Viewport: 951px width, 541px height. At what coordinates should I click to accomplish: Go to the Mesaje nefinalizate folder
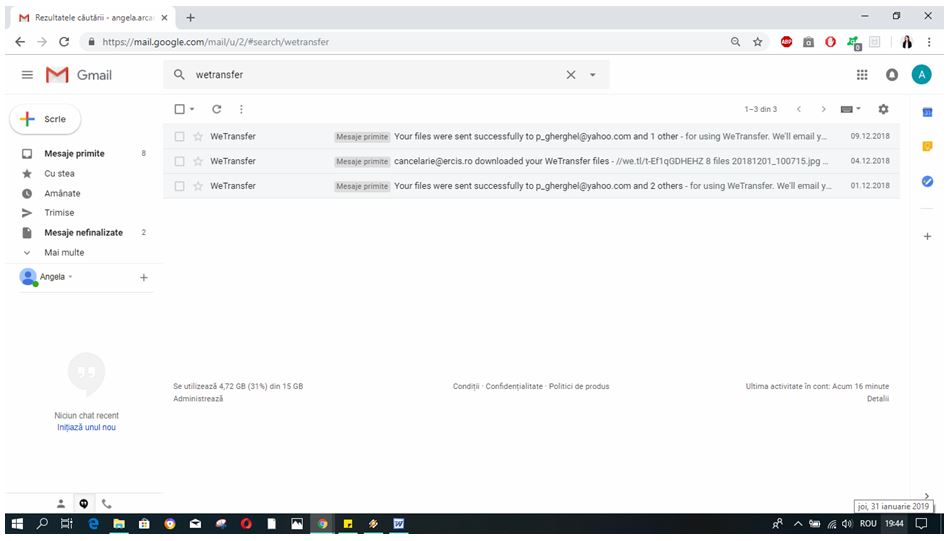point(83,233)
